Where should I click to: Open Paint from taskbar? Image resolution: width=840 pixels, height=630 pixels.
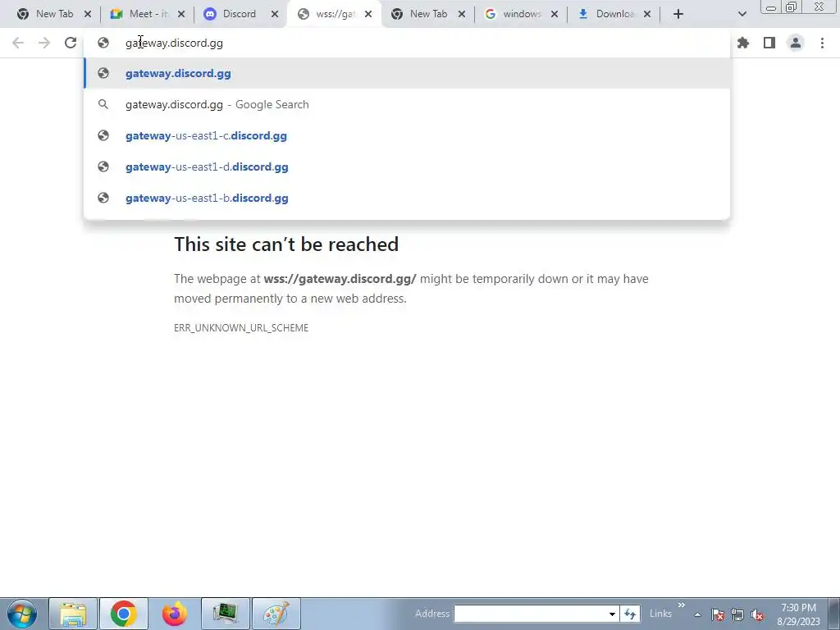pos(276,614)
